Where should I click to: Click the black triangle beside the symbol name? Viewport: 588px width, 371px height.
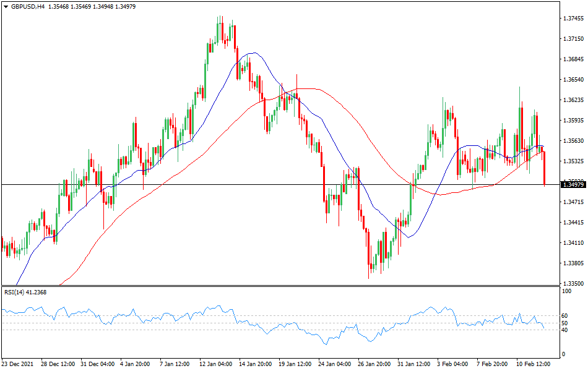pos(6,7)
